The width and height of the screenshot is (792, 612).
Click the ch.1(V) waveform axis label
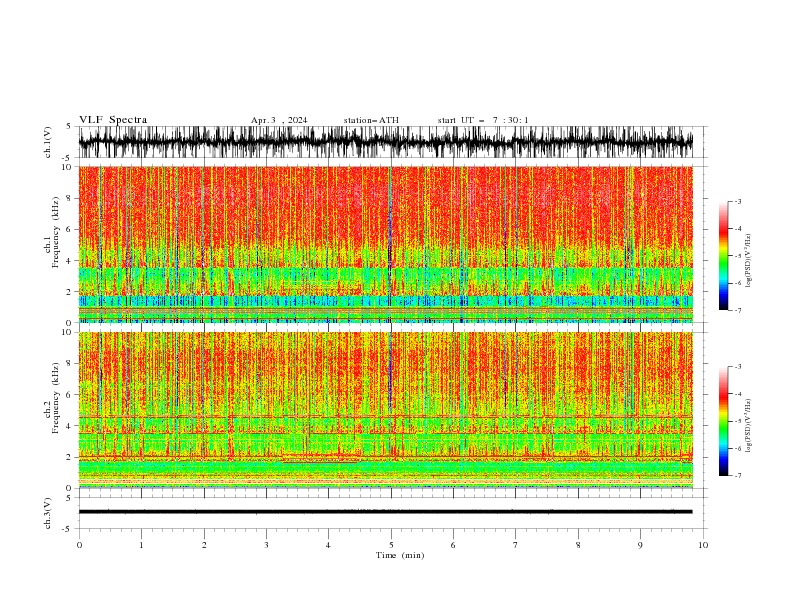48,142
